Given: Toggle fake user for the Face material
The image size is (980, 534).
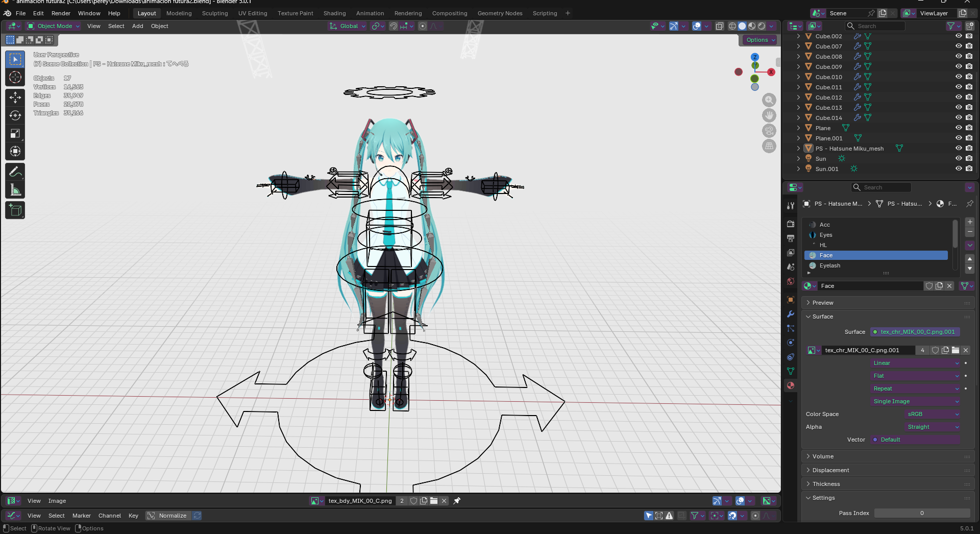Looking at the screenshot, I should (x=929, y=286).
